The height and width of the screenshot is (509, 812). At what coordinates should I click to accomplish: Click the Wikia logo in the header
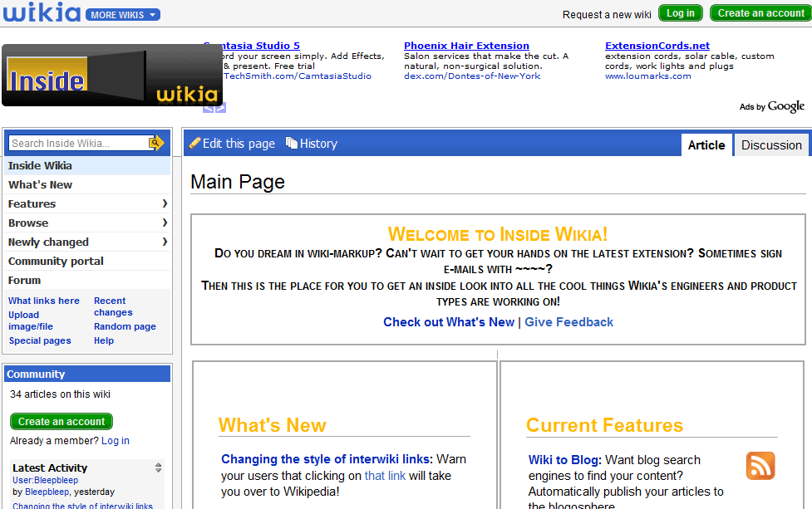42,12
